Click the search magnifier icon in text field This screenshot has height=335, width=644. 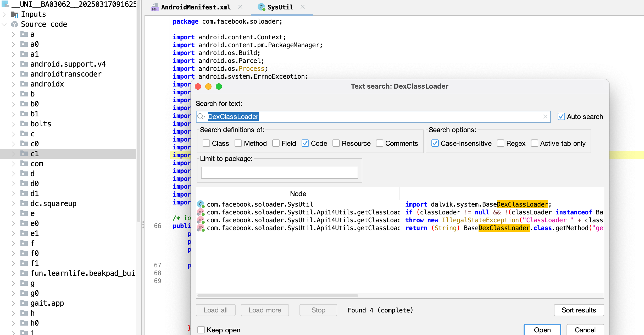pyautogui.click(x=201, y=116)
